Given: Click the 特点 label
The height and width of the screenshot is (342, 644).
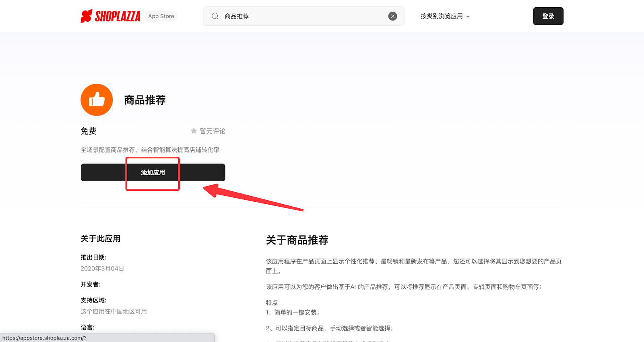Looking at the screenshot, I should pos(272,303).
